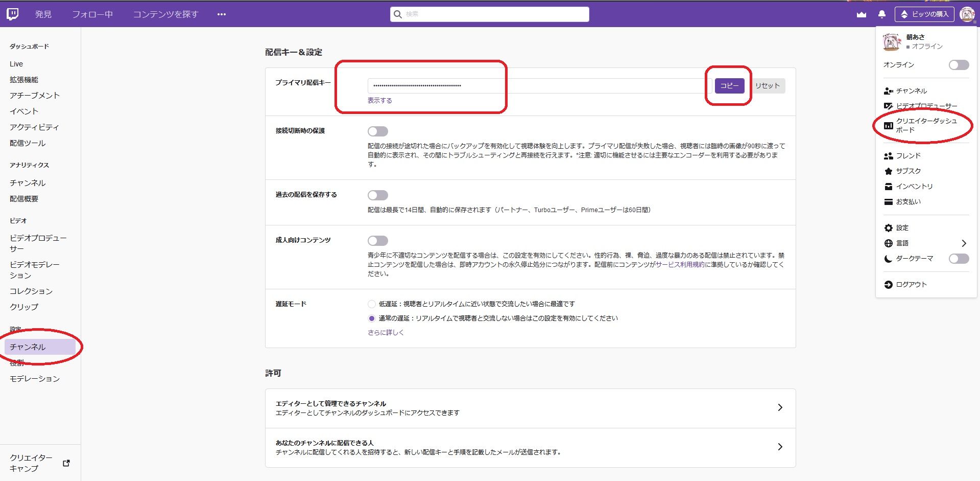Screen dimensions: 980x481
Task: Open the お支払い icon in user menu
Action: (888, 201)
